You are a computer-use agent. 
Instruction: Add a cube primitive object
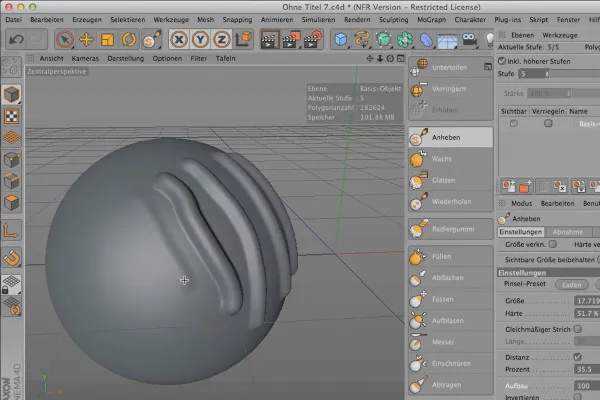[x=341, y=39]
